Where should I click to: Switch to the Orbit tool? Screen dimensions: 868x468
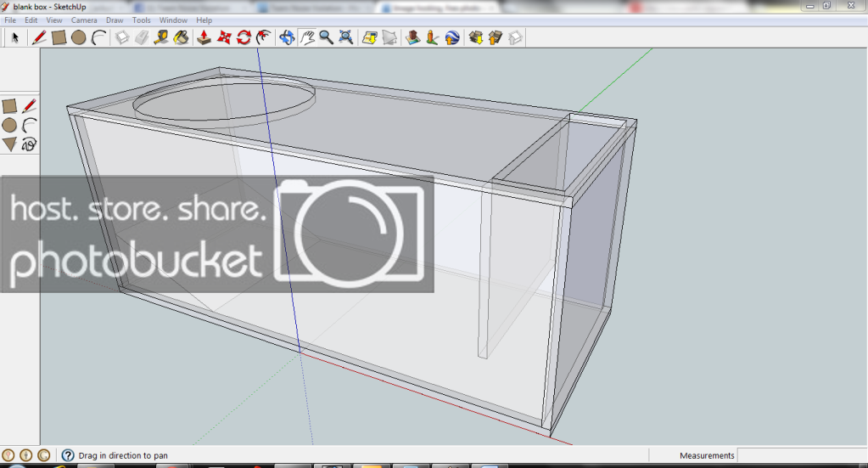tap(287, 37)
